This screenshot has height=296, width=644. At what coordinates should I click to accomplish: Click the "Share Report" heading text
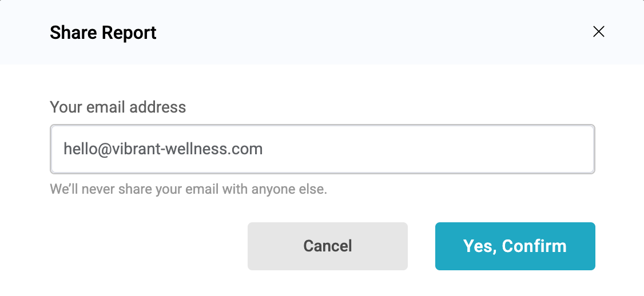103,33
